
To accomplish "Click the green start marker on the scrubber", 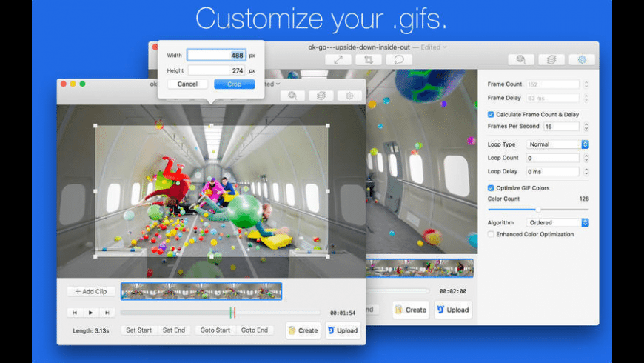I will (231, 313).
